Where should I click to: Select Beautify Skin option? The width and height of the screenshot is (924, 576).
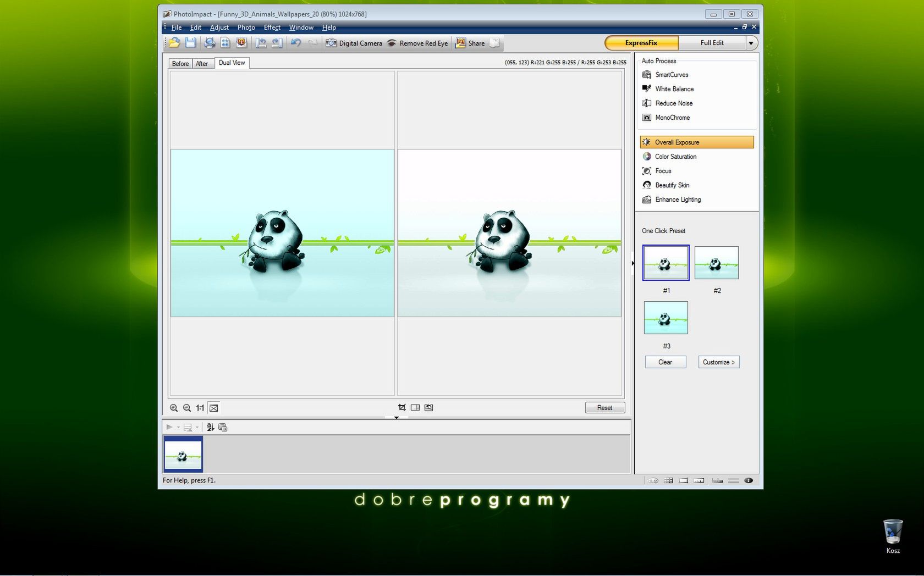point(665,185)
